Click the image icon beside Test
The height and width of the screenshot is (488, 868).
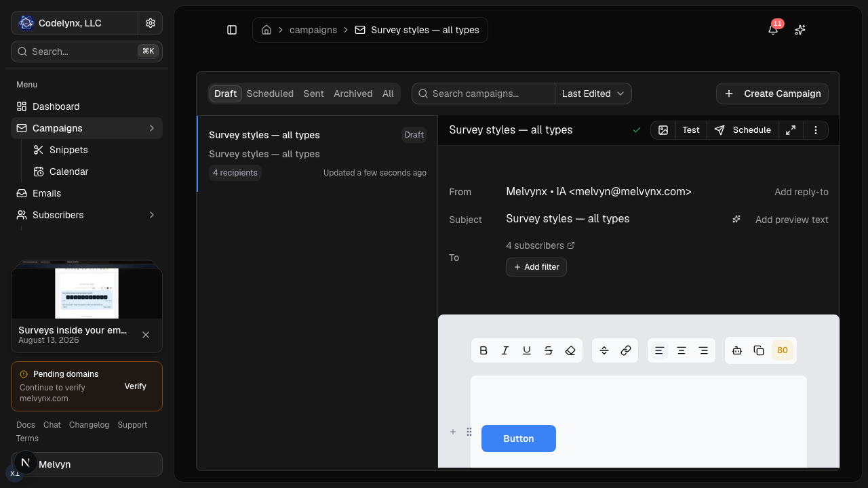tap(663, 130)
